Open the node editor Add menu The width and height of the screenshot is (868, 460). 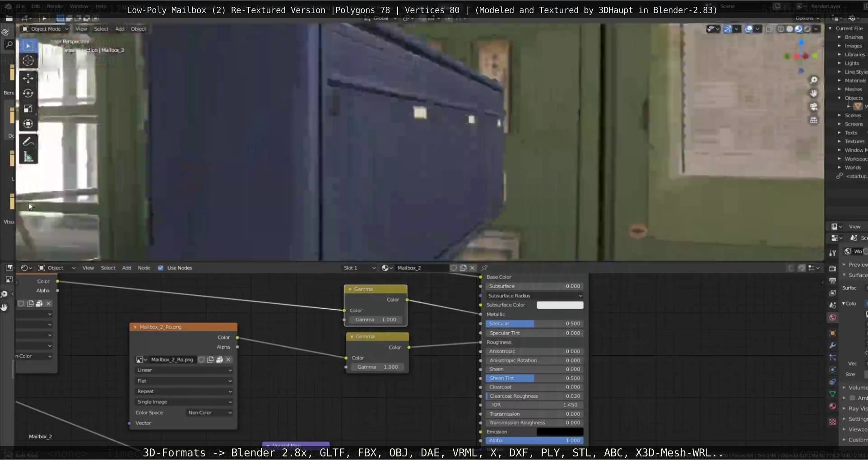127,268
